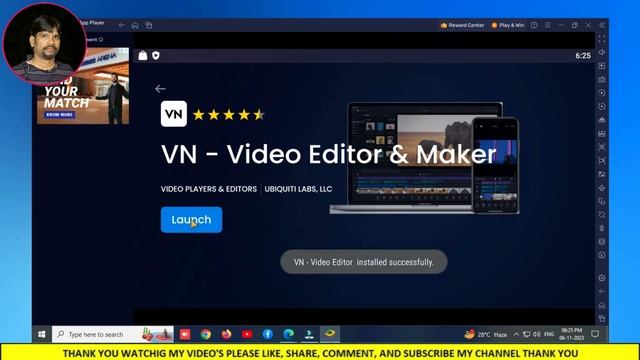Open the game controls keyboard icon
The width and height of the screenshot is (640, 360).
(x=602, y=80)
